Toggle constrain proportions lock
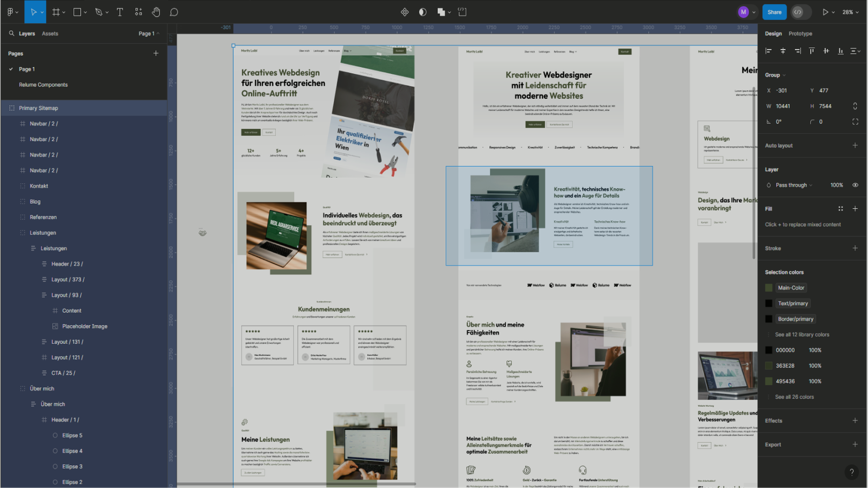This screenshot has width=868, height=488. tap(855, 106)
